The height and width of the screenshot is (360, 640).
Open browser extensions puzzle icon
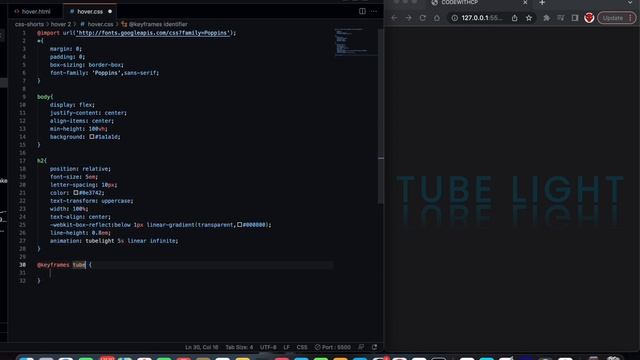547,18
